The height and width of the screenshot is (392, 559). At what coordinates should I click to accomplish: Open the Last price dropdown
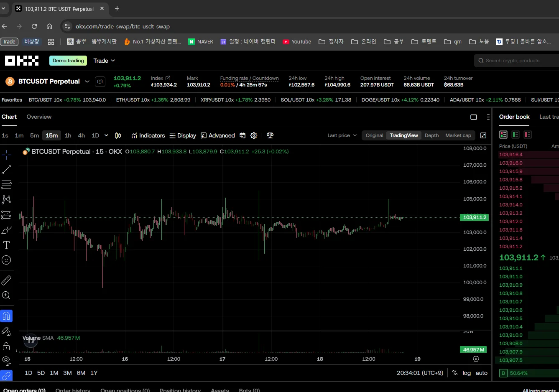342,135
